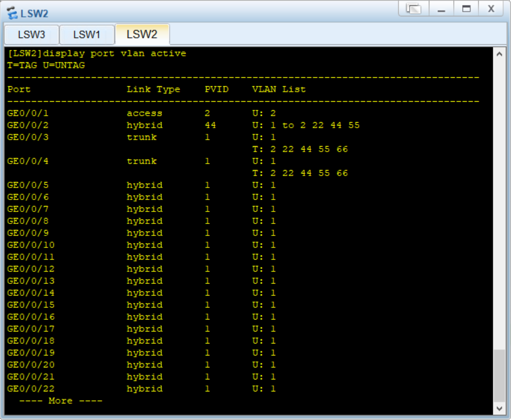Screen dimensions: 511x420
Task: Click port name GE0/0/16
Action: tap(30, 317)
